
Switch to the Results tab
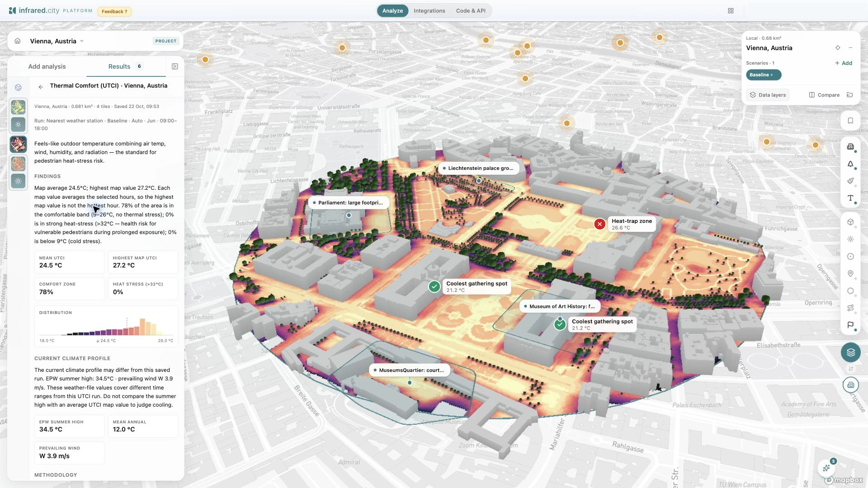coord(126,66)
